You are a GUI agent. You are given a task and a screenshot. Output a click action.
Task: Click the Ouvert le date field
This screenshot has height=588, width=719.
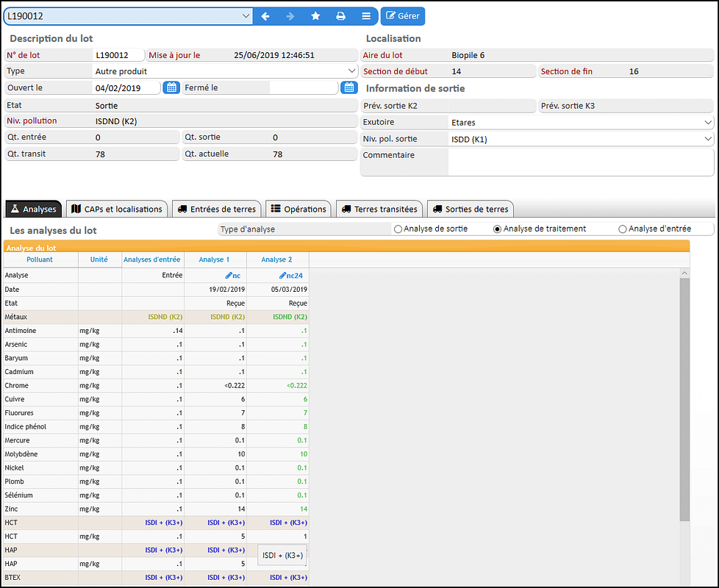[x=126, y=88]
